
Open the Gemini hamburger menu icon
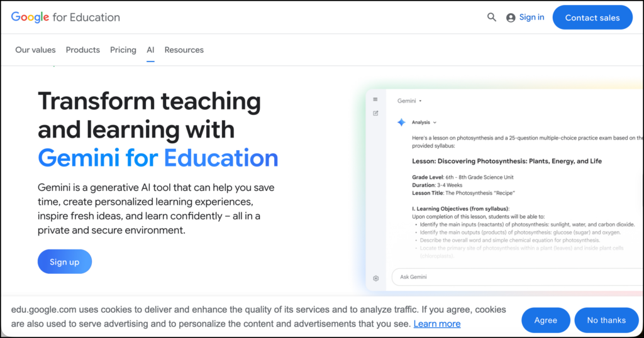[x=375, y=99]
